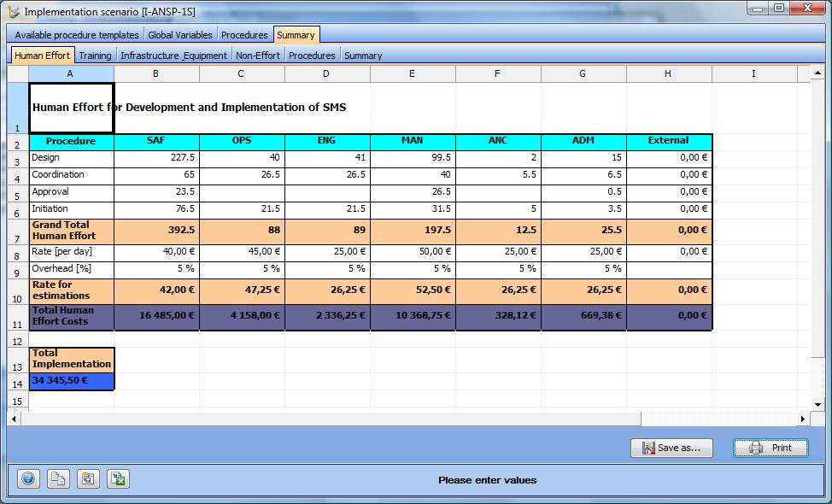The image size is (832, 504).
Task: Click the application icon in the title bar
Action: 15,11
